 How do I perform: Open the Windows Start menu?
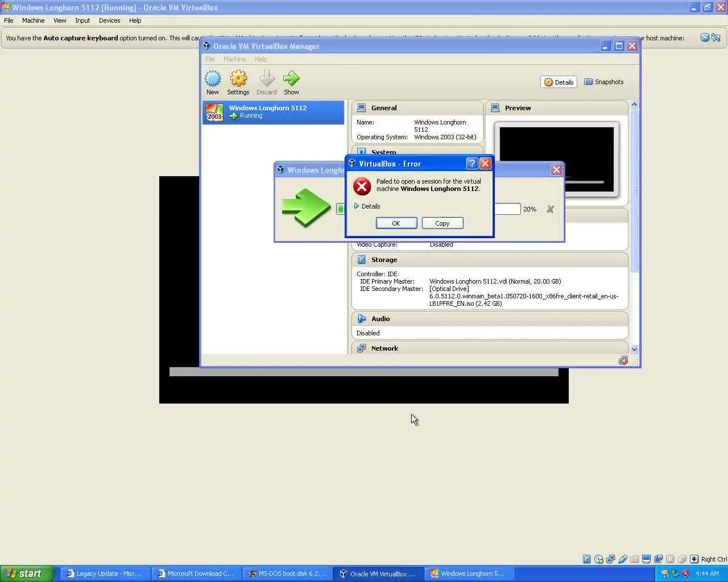27,573
